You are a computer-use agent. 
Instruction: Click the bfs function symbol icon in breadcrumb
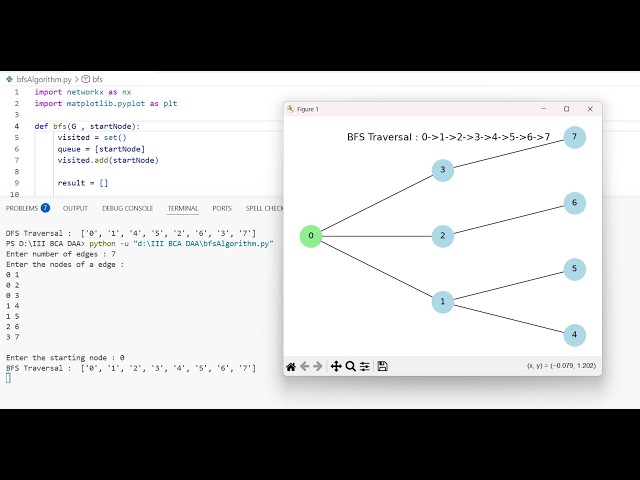[x=85, y=79]
